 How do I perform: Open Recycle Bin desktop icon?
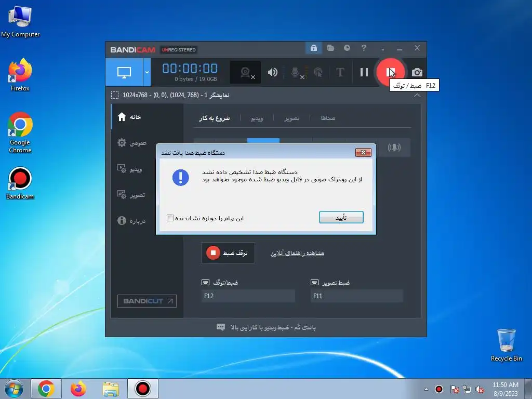[x=506, y=345]
